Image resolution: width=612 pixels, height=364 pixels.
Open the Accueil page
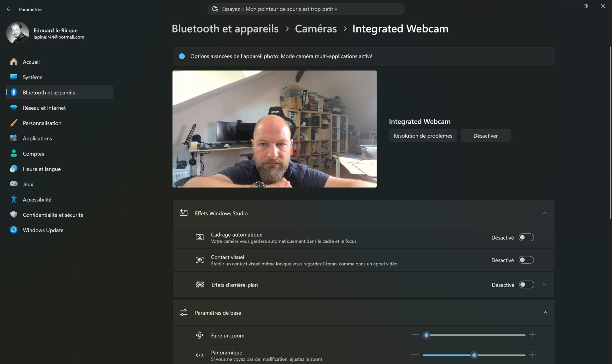tap(60, 62)
